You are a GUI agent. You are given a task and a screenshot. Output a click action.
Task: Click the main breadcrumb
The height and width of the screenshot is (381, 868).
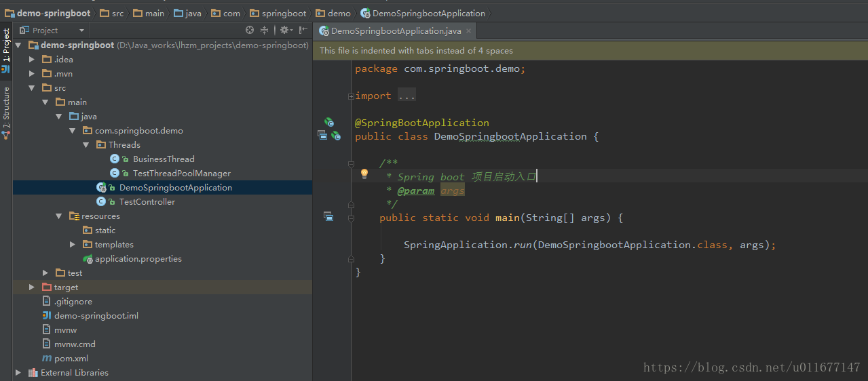149,13
